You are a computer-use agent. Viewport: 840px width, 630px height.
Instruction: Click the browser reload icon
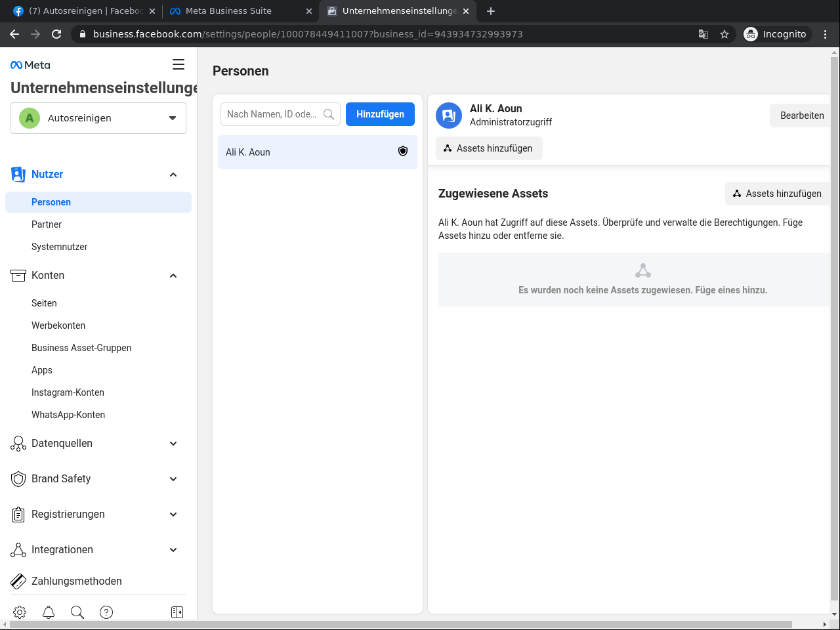click(x=56, y=34)
